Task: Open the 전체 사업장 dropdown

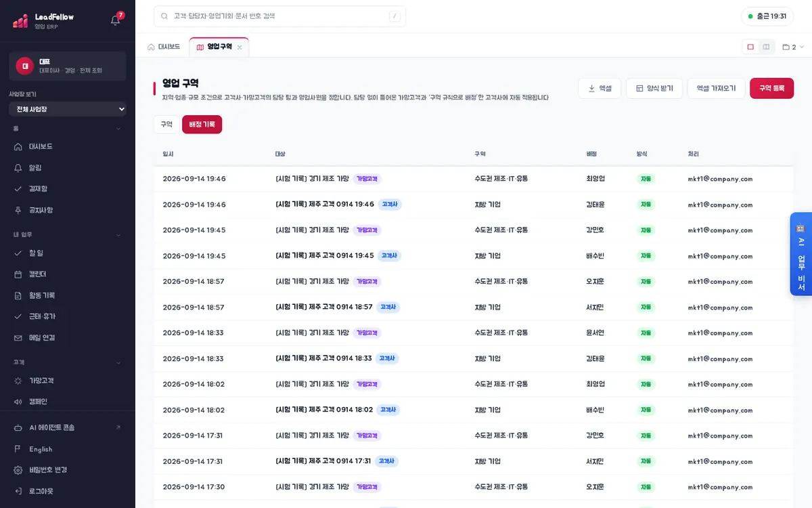Action: (x=68, y=109)
